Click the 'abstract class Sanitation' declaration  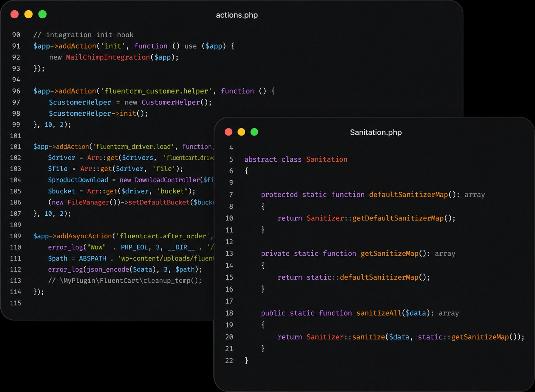[296, 159]
